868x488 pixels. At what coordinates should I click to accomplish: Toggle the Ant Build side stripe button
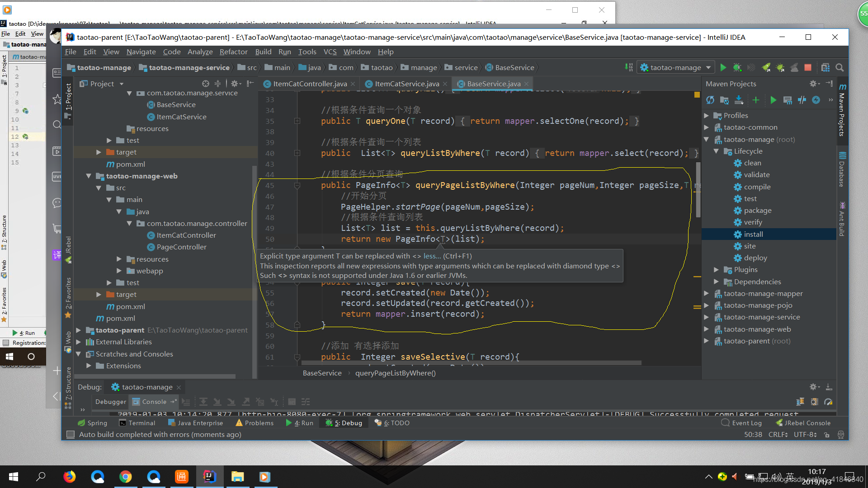click(x=843, y=219)
